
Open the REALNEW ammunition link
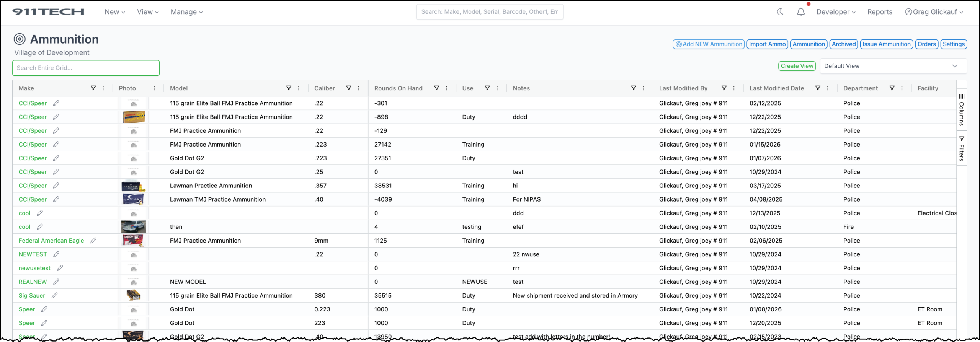(x=33, y=282)
